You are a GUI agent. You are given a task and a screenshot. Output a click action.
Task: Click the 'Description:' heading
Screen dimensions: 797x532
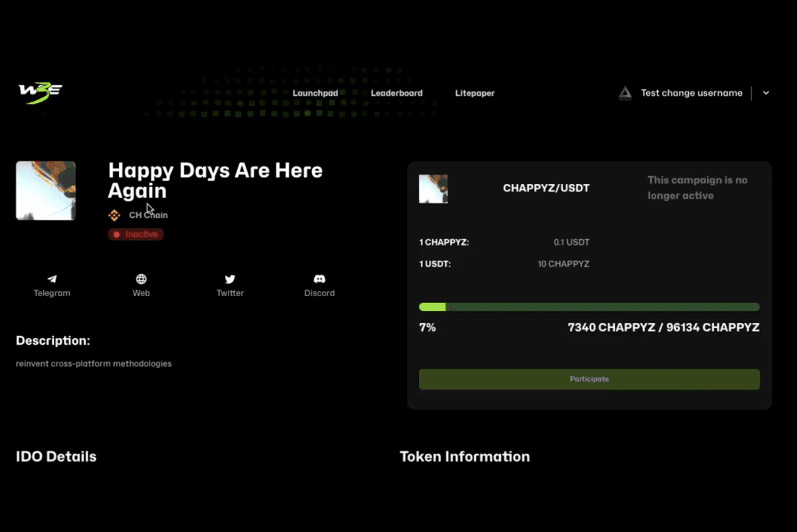53,341
